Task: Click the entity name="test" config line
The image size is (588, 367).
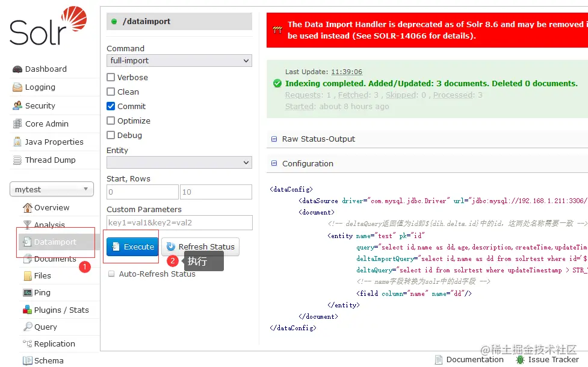Action: pos(376,236)
